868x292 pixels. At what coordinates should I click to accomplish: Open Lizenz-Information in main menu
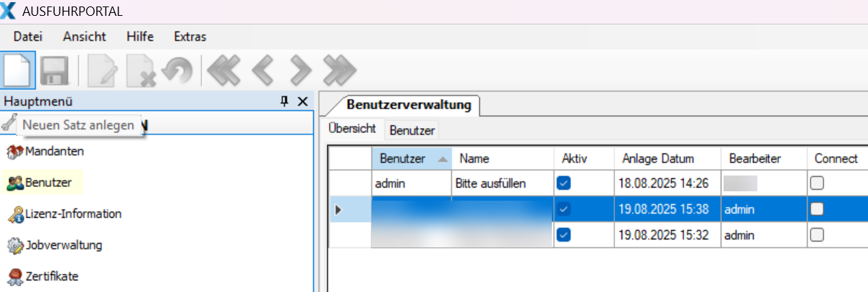tap(73, 214)
